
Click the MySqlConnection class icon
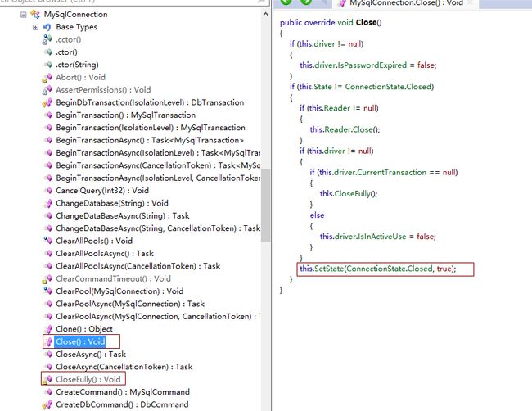coord(35,14)
